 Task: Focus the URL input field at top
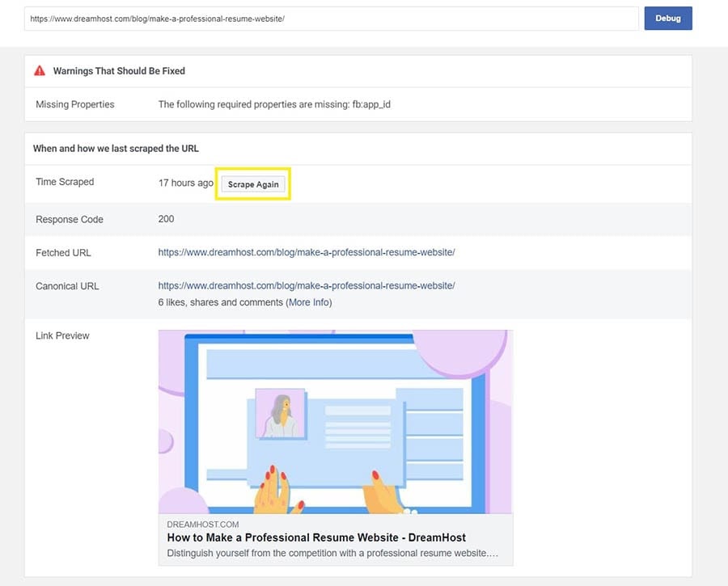[332, 19]
